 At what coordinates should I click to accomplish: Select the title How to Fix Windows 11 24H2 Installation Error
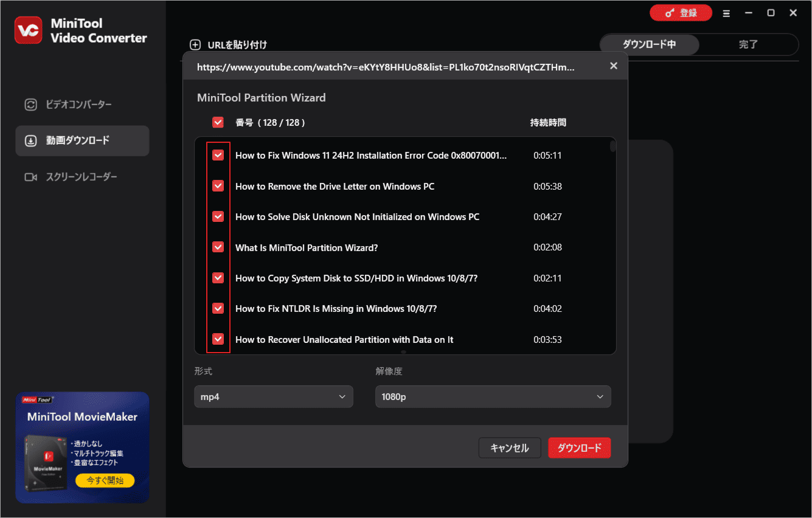371,156
